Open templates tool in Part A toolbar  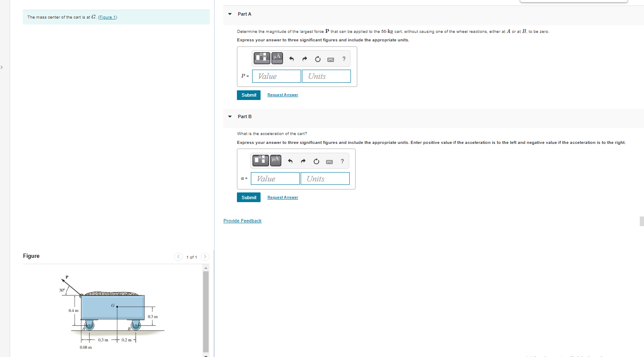pyautogui.click(x=262, y=58)
